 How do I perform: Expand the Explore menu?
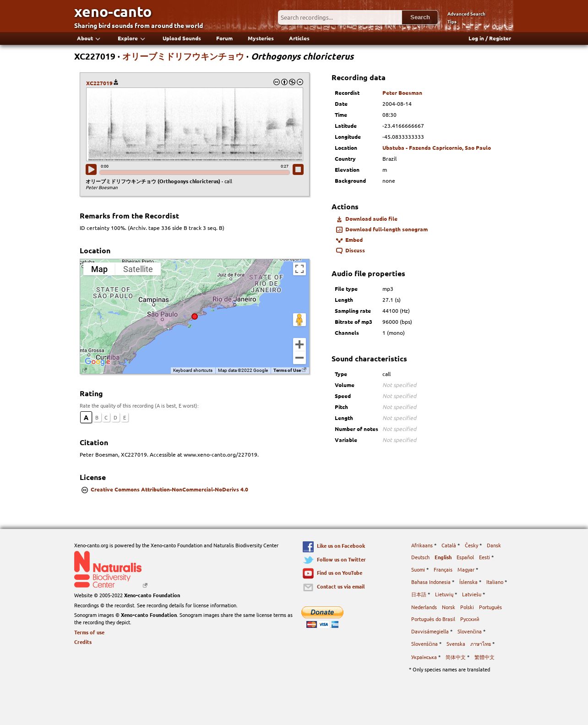click(x=131, y=38)
